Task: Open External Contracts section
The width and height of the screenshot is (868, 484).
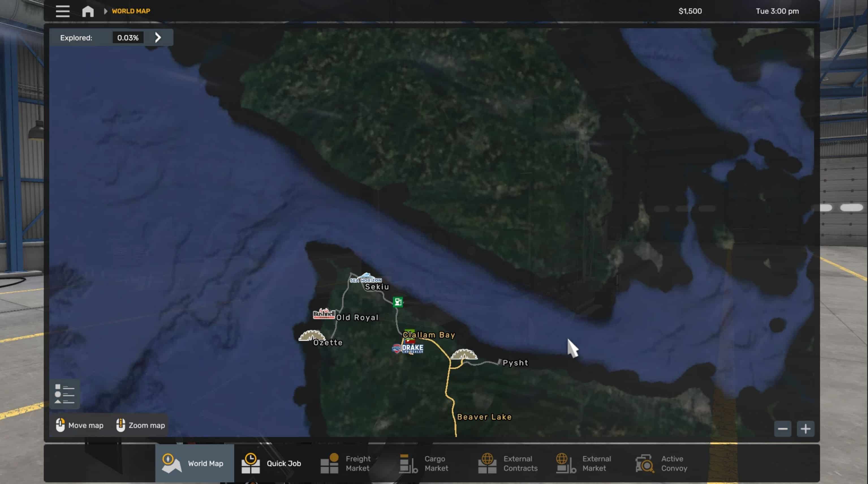Action: (508, 463)
